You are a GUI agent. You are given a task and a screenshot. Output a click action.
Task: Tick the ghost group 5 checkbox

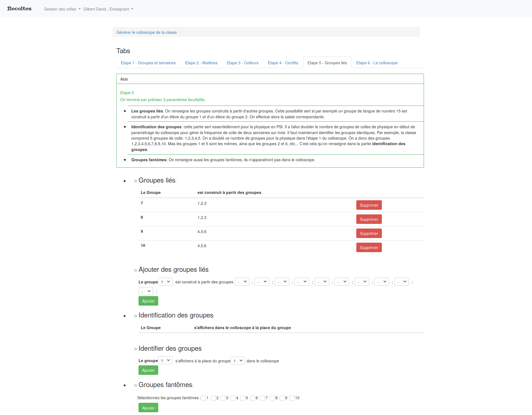[243, 398]
